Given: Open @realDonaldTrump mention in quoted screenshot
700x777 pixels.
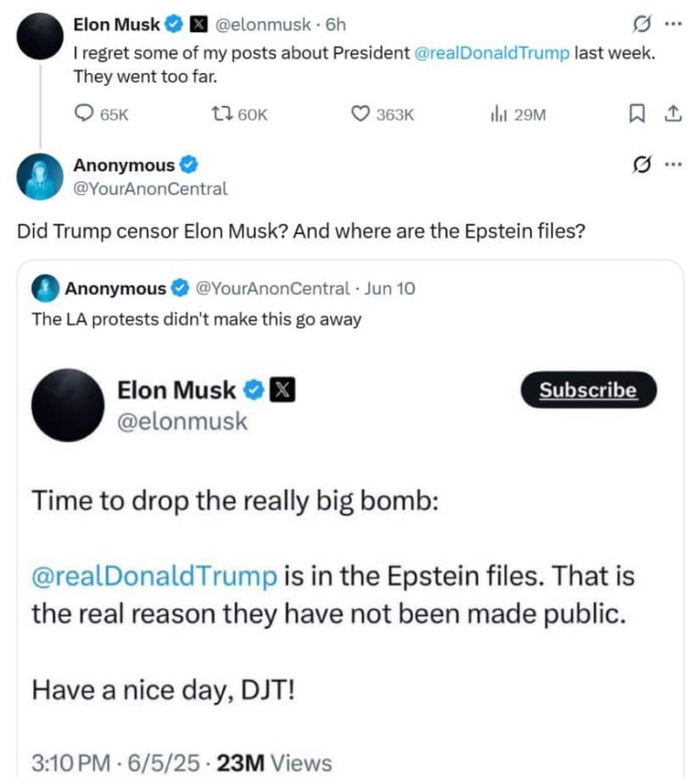Looking at the screenshot, I should pyautogui.click(x=154, y=576).
